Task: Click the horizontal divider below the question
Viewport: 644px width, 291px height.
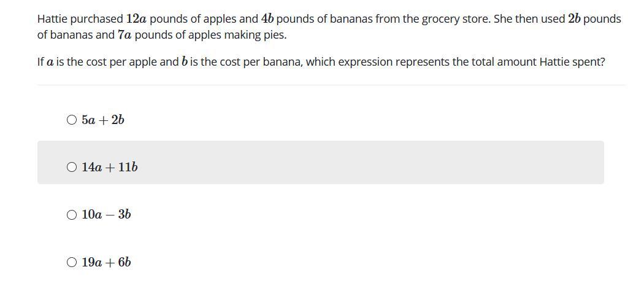Action: 331,85
